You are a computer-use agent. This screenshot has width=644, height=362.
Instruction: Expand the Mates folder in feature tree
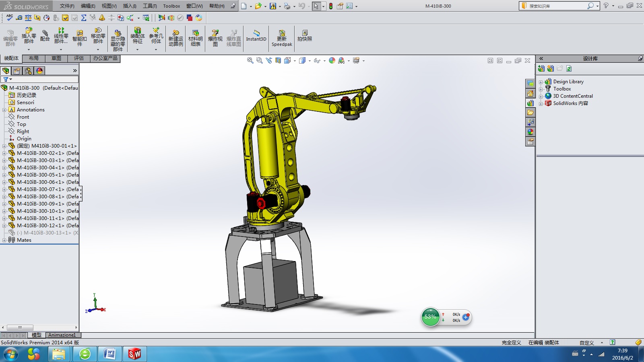[x=4, y=240]
